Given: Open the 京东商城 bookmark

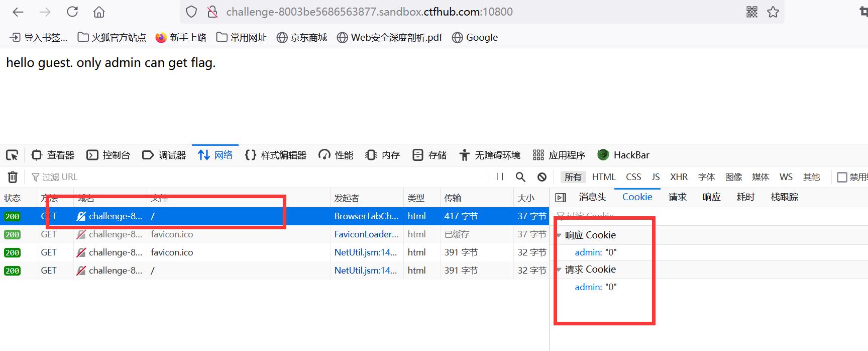Looking at the screenshot, I should 302,37.
